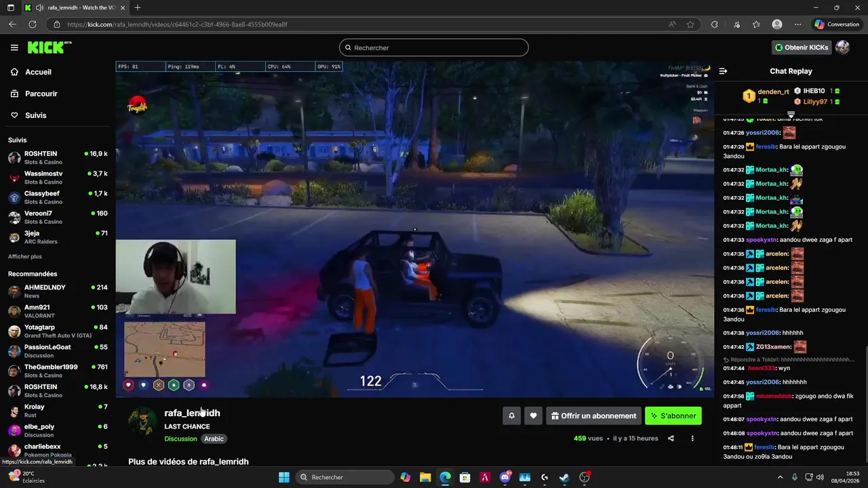
Task: Open denden_rt top gifter profile
Action: [773, 91]
